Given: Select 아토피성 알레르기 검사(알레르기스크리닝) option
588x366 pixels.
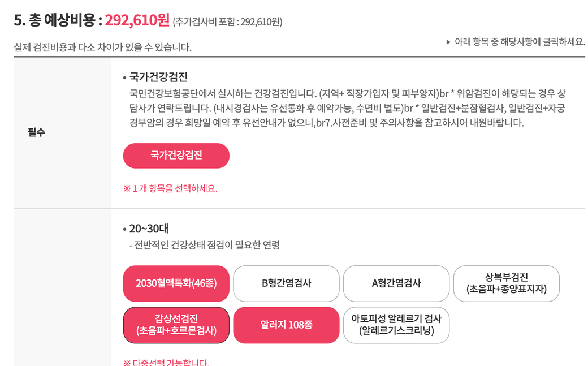Looking at the screenshot, I should 396,325.
